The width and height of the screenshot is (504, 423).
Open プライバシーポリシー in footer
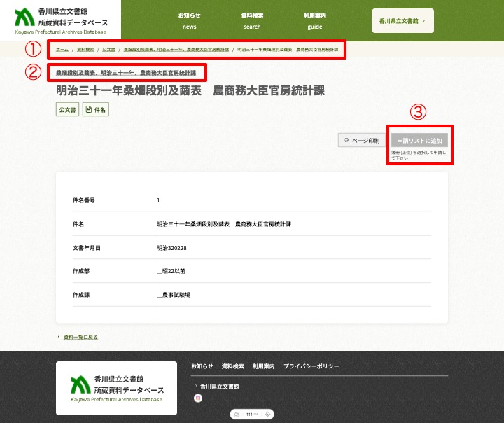(x=311, y=366)
